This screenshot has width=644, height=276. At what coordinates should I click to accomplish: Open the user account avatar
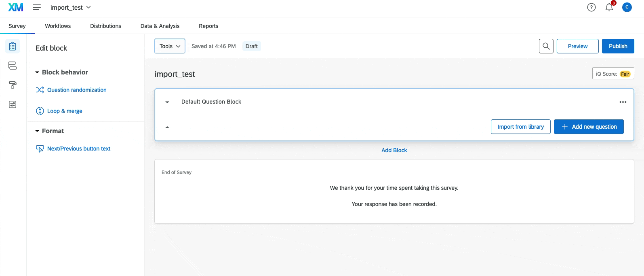627,7
